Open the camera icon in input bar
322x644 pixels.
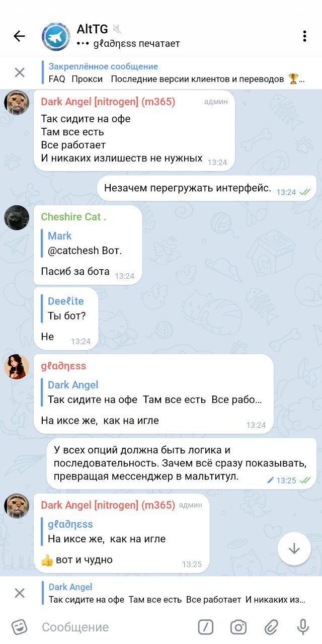pos(238,627)
